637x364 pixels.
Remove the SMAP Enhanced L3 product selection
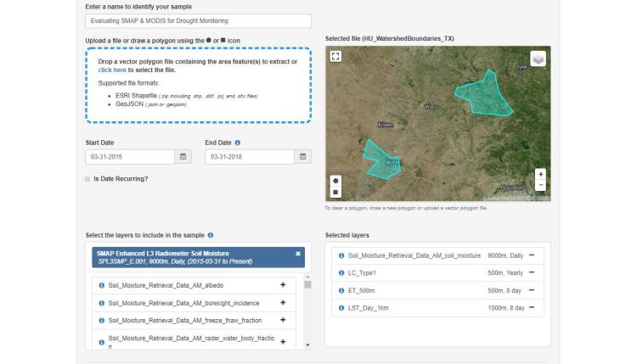click(298, 254)
